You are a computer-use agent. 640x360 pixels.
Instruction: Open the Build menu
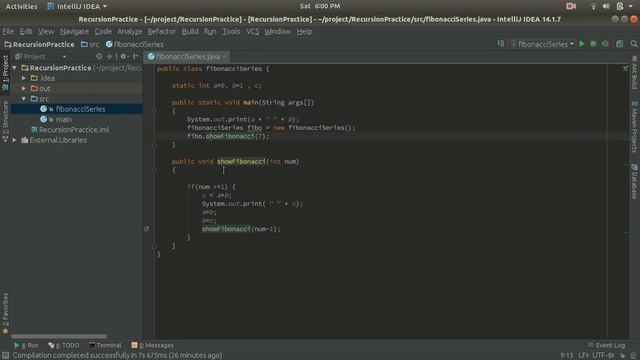(190, 31)
